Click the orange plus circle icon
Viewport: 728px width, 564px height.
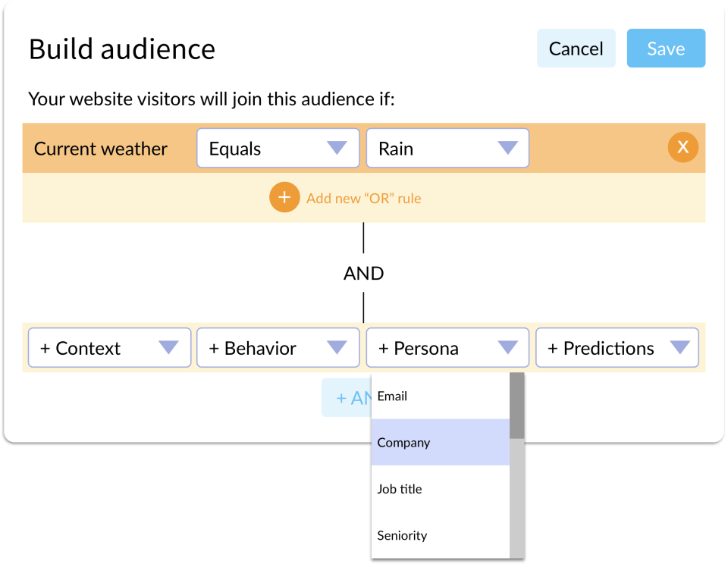click(284, 198)
